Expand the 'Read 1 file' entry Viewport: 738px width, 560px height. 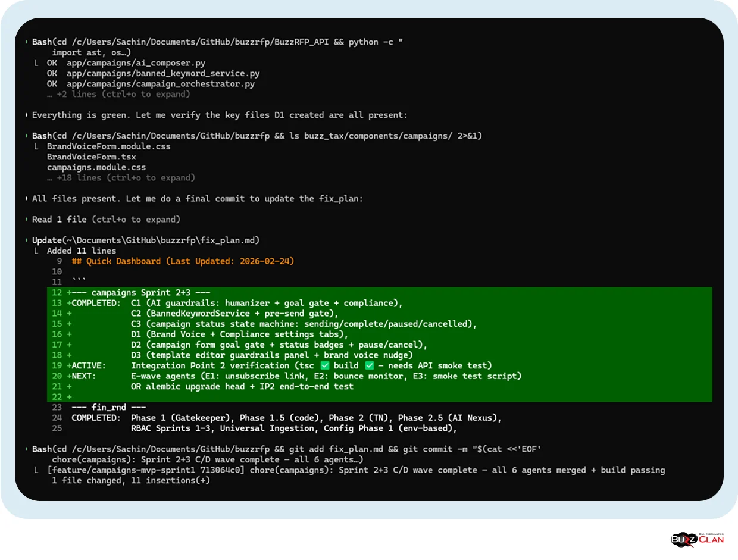pyautogui.click(x=106, y=219)
